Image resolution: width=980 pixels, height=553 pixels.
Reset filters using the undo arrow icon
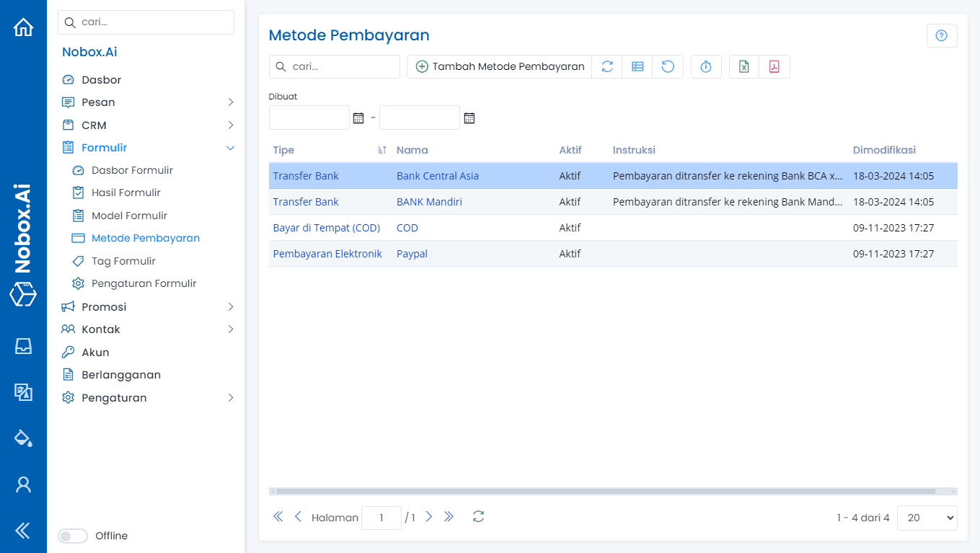pyautogui.click(x=668, y=66)
